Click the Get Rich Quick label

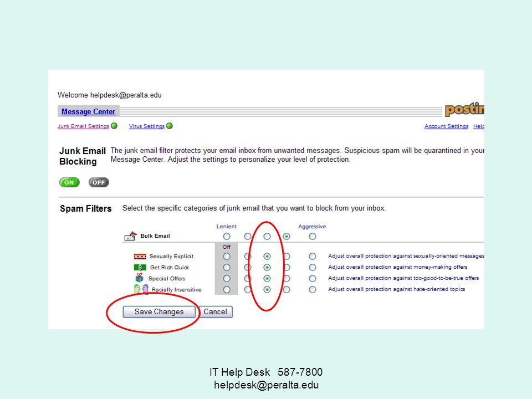coord(170,267)
